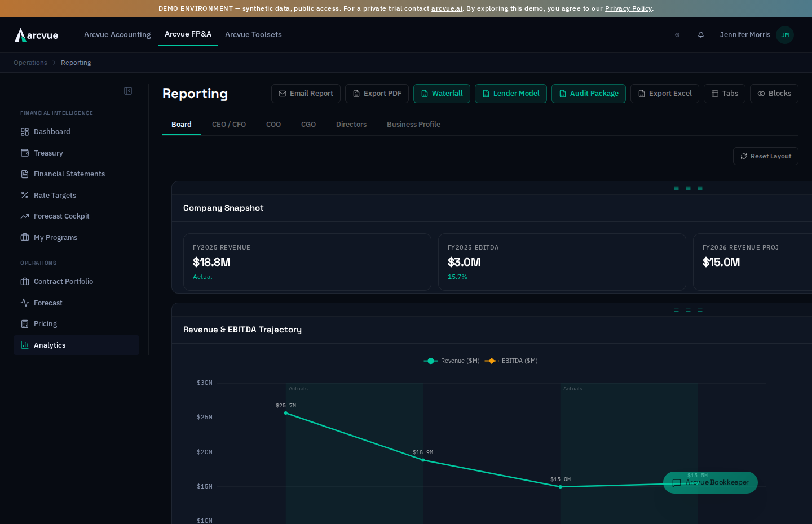Screen dimensions: 812x524
Task: Switch to the CGO tab
Action: tap(308, 125)
